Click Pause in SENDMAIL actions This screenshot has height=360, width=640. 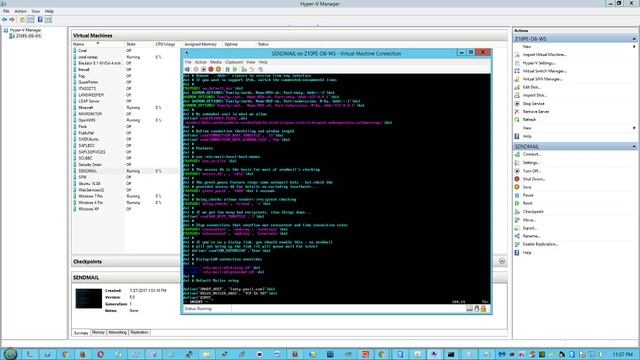[528, 196]
